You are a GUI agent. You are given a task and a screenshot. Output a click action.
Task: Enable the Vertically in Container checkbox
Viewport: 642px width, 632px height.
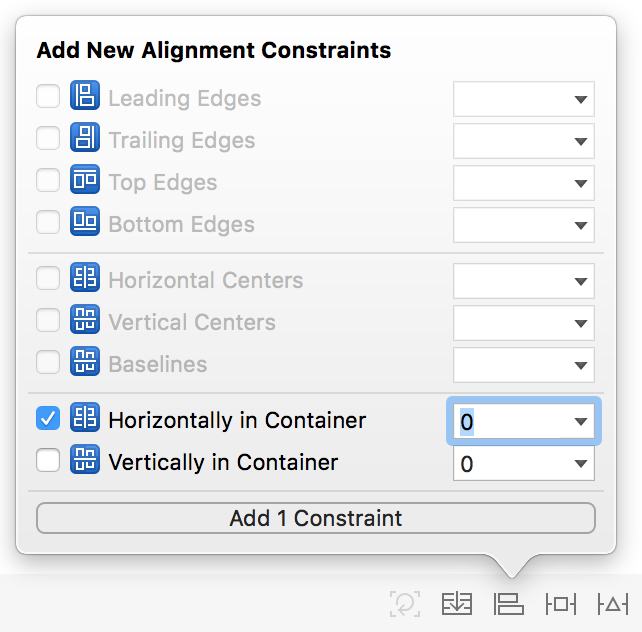(48, 462)
